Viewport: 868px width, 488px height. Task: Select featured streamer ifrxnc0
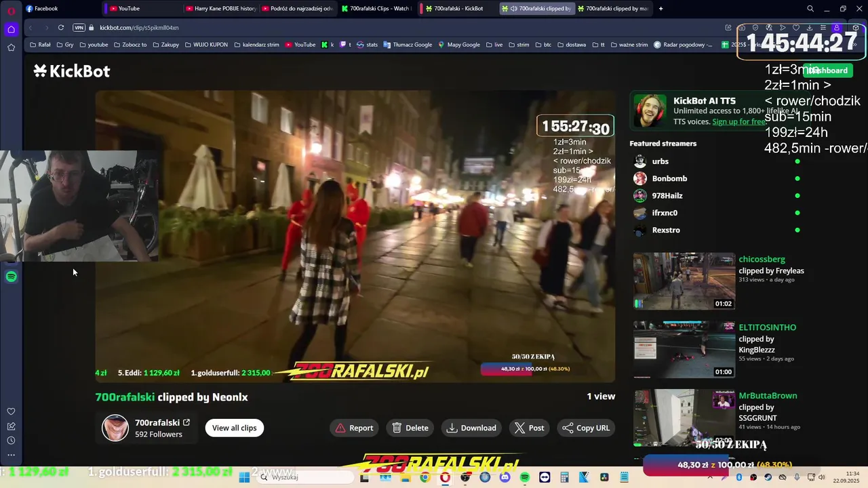[x=665, y=213]
